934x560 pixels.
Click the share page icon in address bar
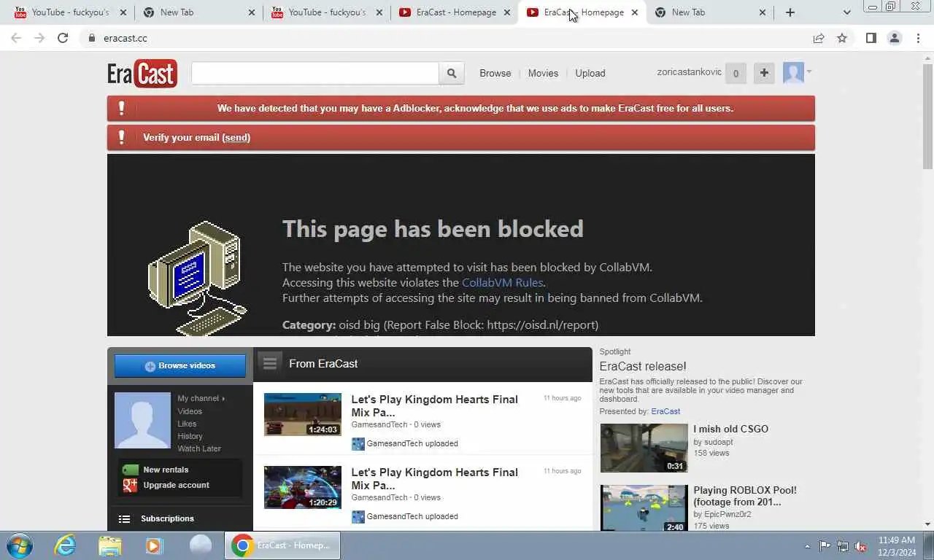pyautogui.click(x=819, y=38)
